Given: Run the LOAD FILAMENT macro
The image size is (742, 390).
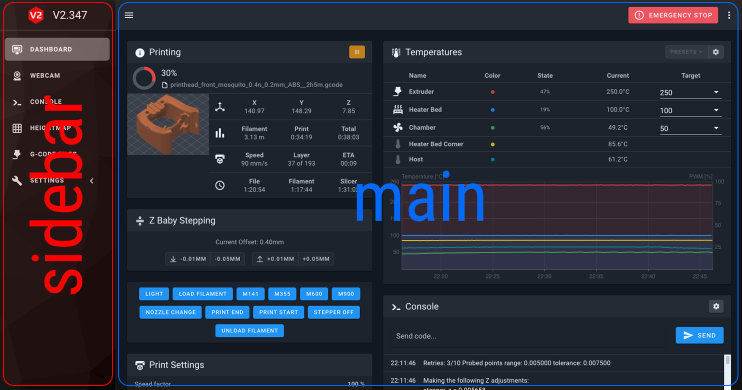Looking at the screenshot, I should [x=203, y=294].
